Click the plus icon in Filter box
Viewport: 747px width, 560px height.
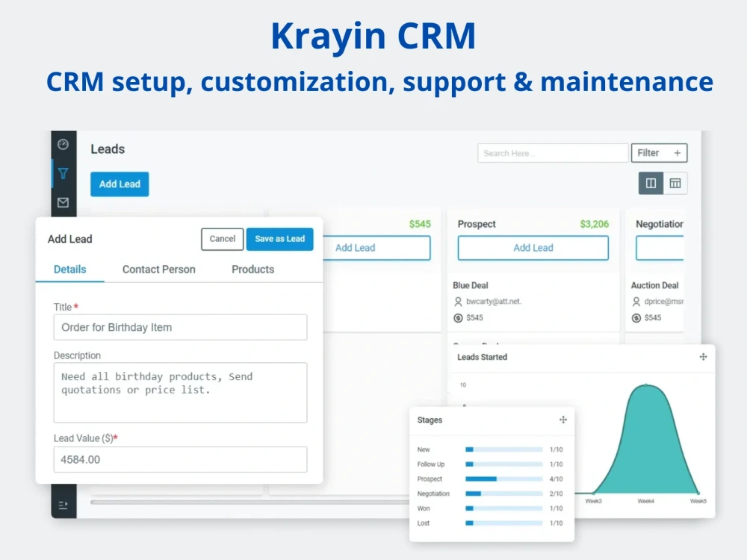point(677,153)
